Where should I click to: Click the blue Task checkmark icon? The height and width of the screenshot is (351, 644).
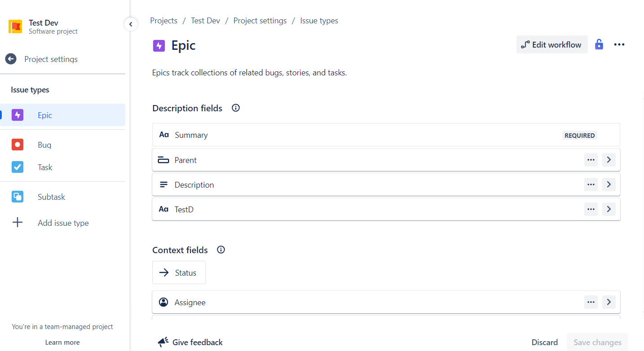(x=17, y=167)
